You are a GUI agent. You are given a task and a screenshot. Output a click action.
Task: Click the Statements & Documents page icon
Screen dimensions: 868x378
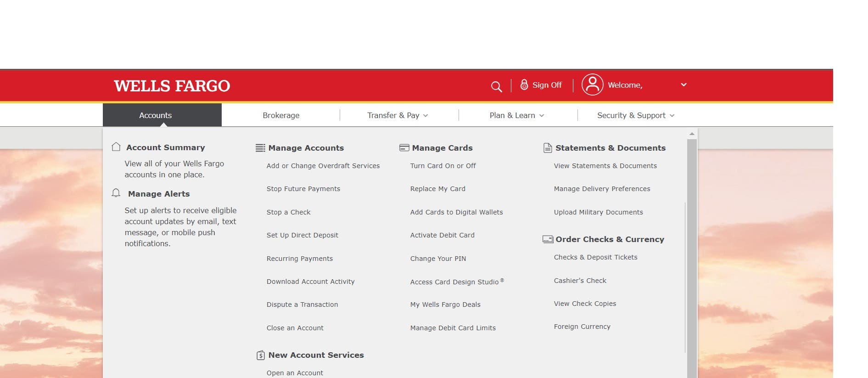(547, 148)
